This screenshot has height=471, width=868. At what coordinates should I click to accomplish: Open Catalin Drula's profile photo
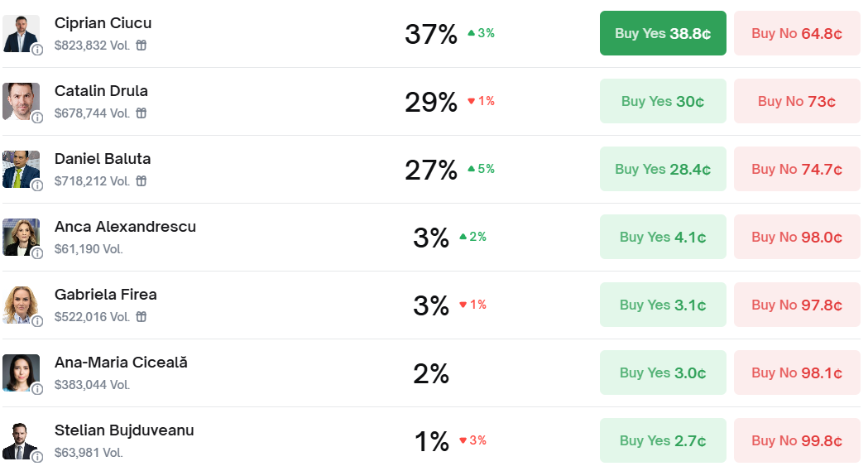pos(20,100)
